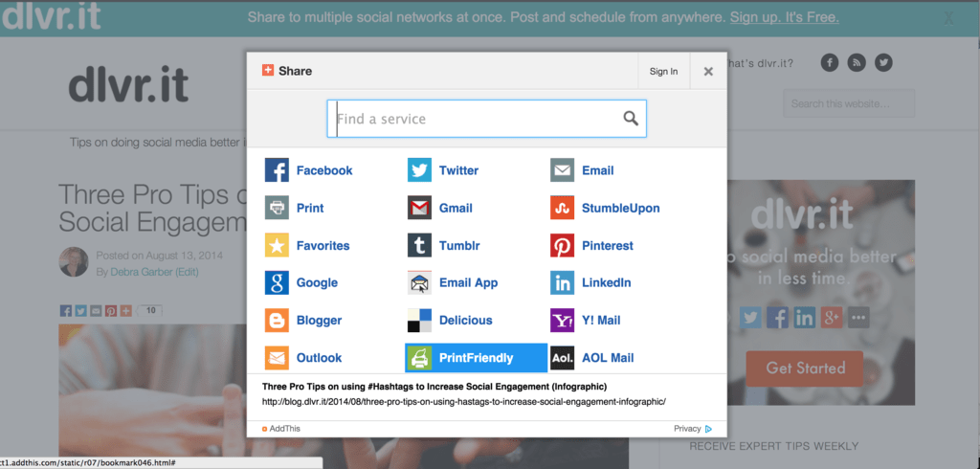Click the Delicious icon
This screenshot has width=980, height=469.
tap(419, 321)
